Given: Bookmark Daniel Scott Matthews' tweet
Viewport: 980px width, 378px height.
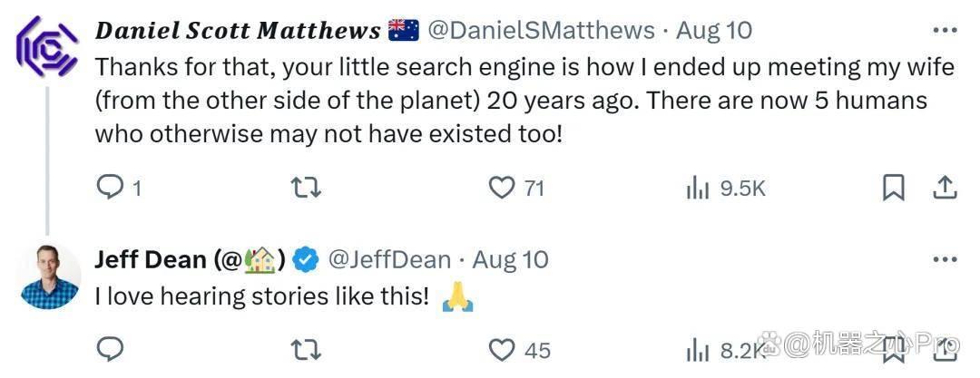Looking at the screenshot, I should coord(893,188).
